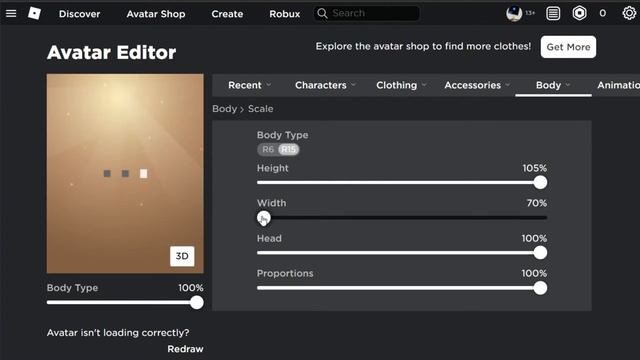
Task: Open the Clothing tab
Action: [x=396, y=85]
